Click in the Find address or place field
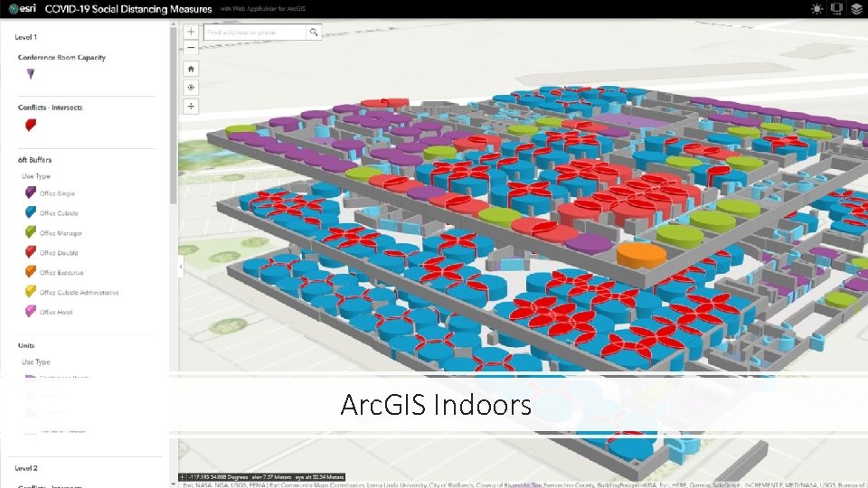The image size is (868, 488). click(255, 33)
